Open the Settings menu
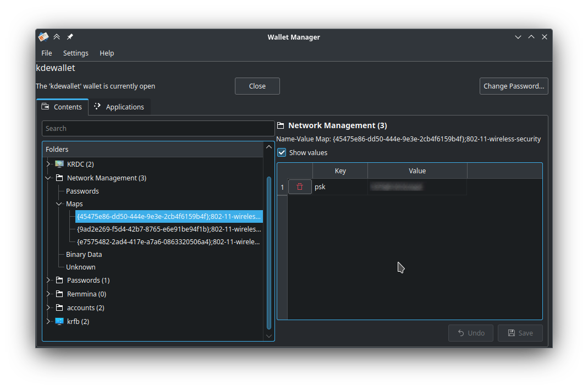588x390 pixels. 76,53
